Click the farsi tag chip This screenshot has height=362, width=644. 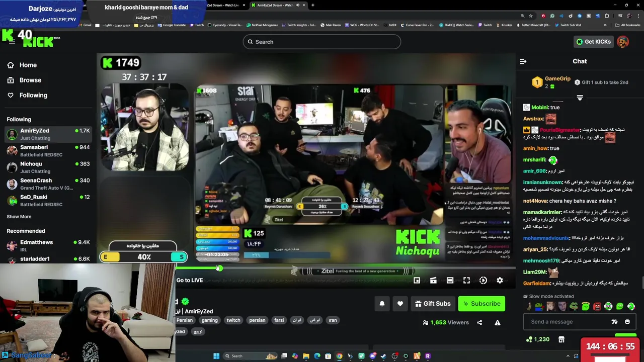coord(279,320)
